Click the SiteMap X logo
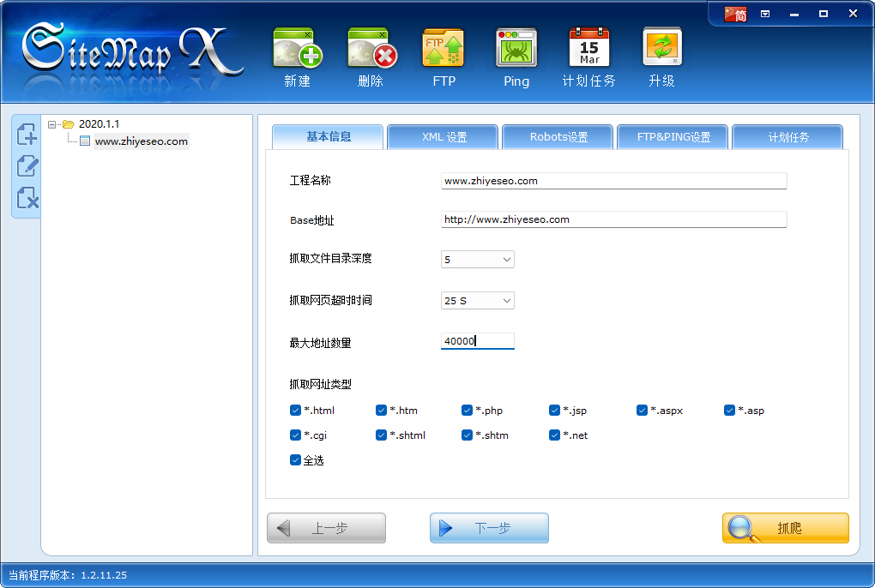The height and width of the screenshot is (588, 875). click(x=133, y=51)
